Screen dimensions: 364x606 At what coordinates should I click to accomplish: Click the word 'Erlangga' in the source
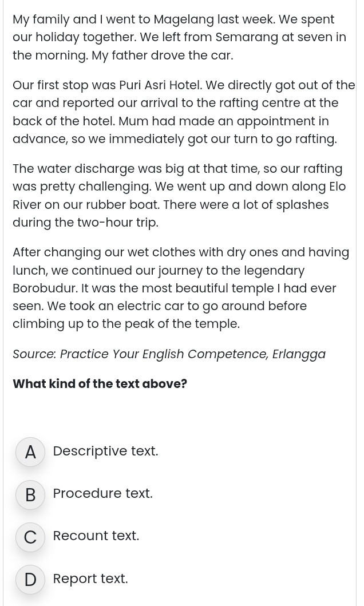point(299,354)
